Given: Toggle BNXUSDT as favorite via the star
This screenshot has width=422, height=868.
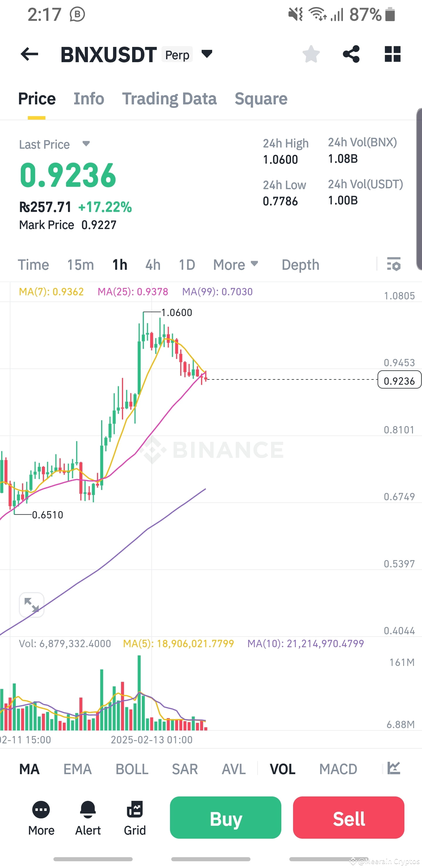Looking at the screenshot, I should (x=311, y=54).
